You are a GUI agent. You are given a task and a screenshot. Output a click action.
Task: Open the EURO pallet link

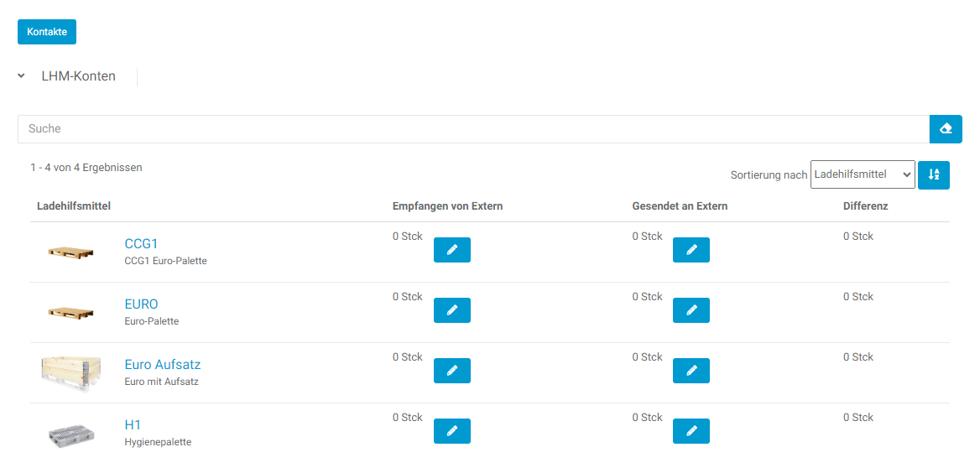[x=141, y=304]
